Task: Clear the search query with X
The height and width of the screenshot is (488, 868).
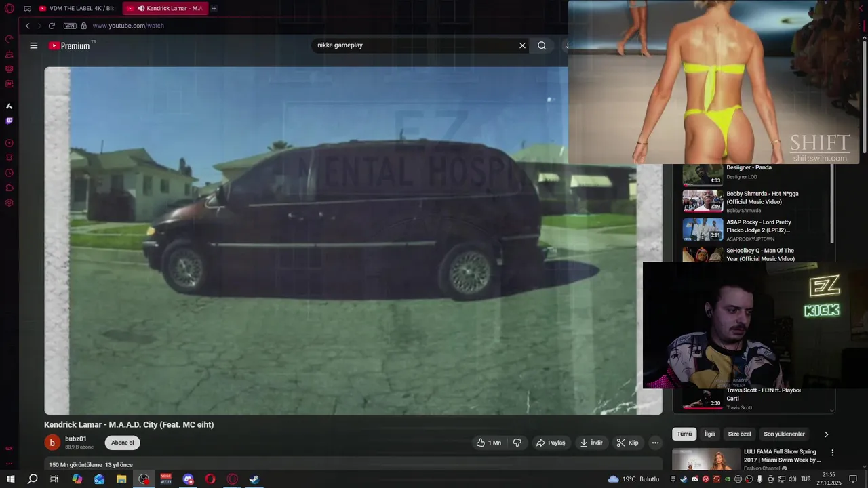Action: point(522,45)
